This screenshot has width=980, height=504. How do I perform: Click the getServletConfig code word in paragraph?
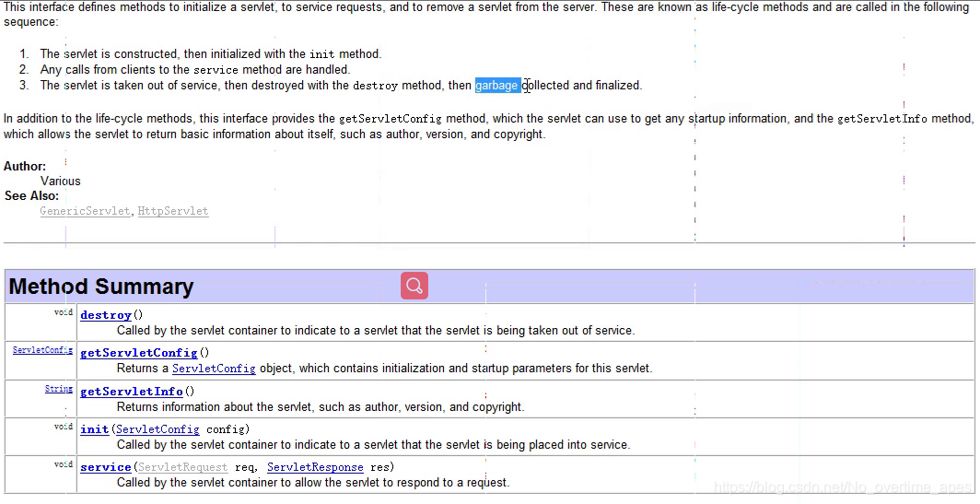point(390,119)
